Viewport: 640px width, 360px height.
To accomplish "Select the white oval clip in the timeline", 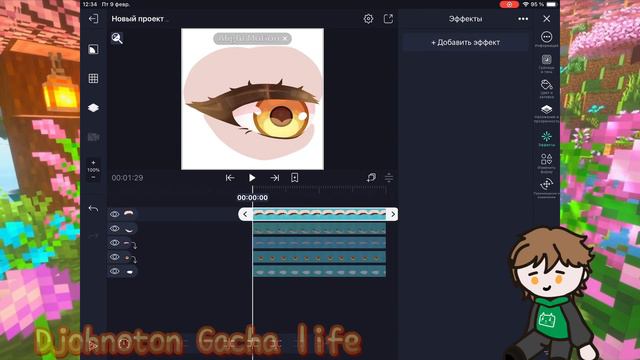I will [x=319, y=271].
